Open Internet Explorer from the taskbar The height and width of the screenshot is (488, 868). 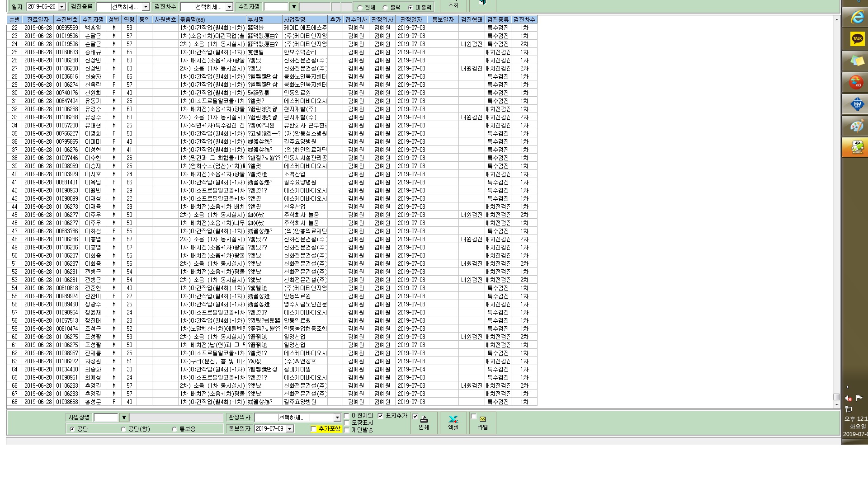coord(857,18)
